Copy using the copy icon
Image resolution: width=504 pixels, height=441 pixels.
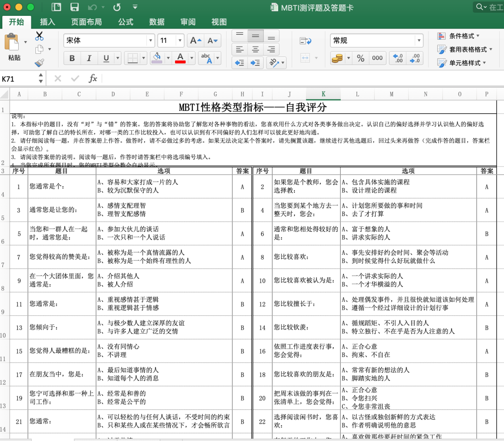point(39,49)
